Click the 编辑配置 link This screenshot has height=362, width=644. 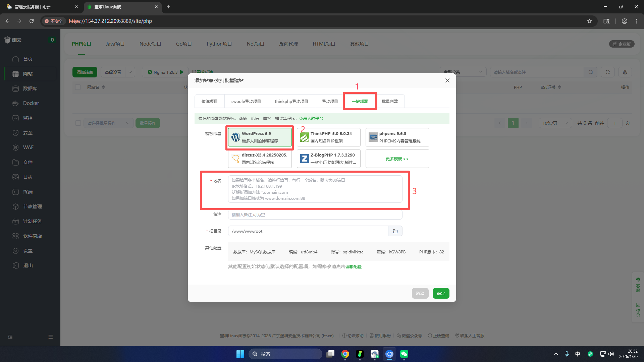tap(354, 267)
